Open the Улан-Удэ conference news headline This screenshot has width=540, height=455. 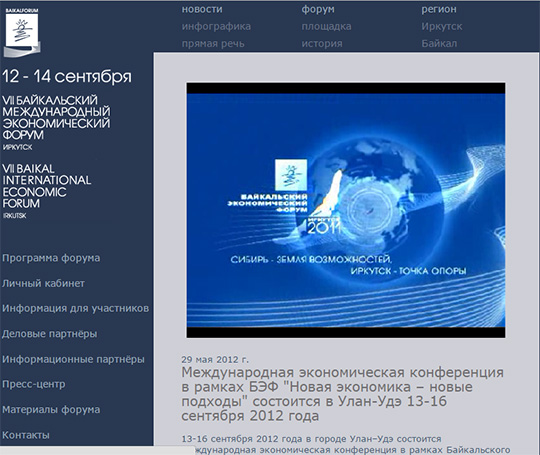(342, 394)
